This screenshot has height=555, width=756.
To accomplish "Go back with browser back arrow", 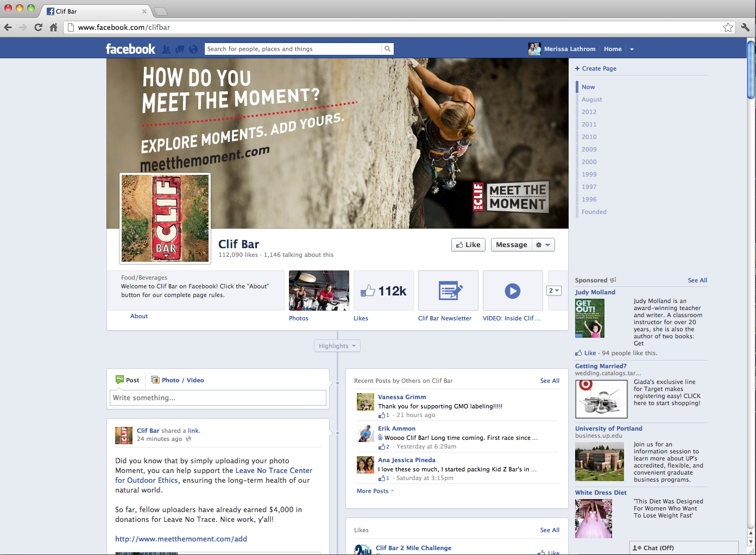I will point(8,27).
